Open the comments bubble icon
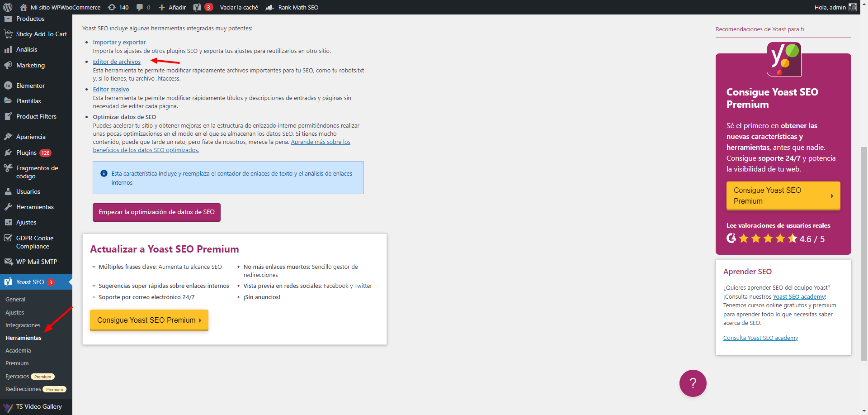Image resolution: width=868 pixels, height=415 pixels. 140,7
